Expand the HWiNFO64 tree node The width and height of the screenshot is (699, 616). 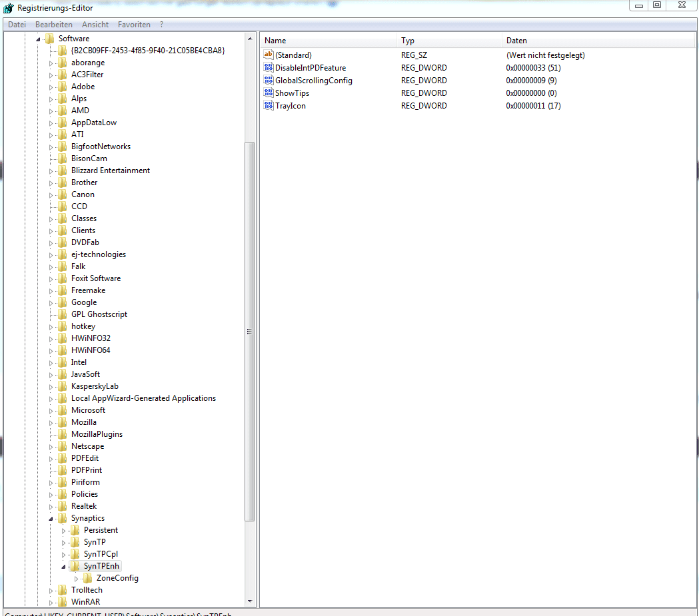pyautogui.click(x=51, y=351)
